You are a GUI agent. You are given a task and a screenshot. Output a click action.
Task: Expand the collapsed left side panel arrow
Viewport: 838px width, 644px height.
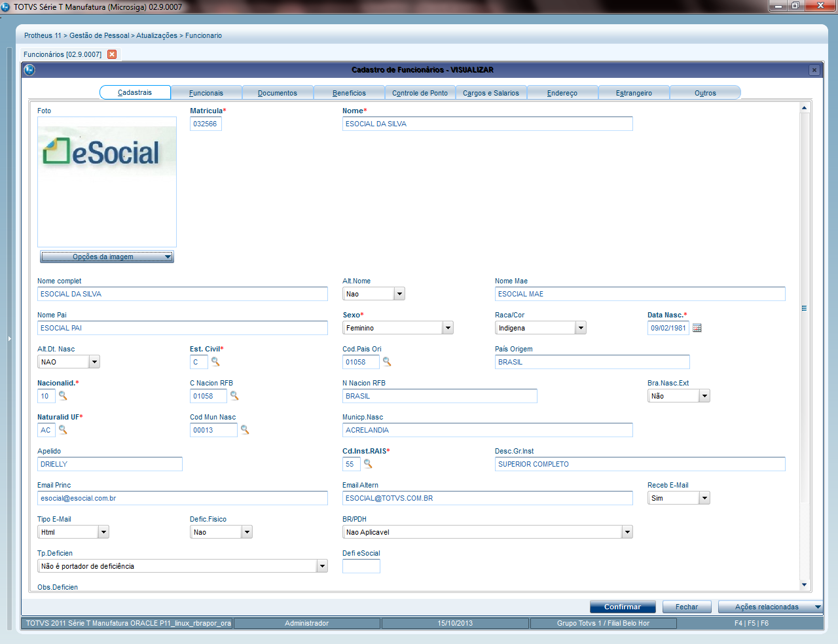(x=9, y=338)
